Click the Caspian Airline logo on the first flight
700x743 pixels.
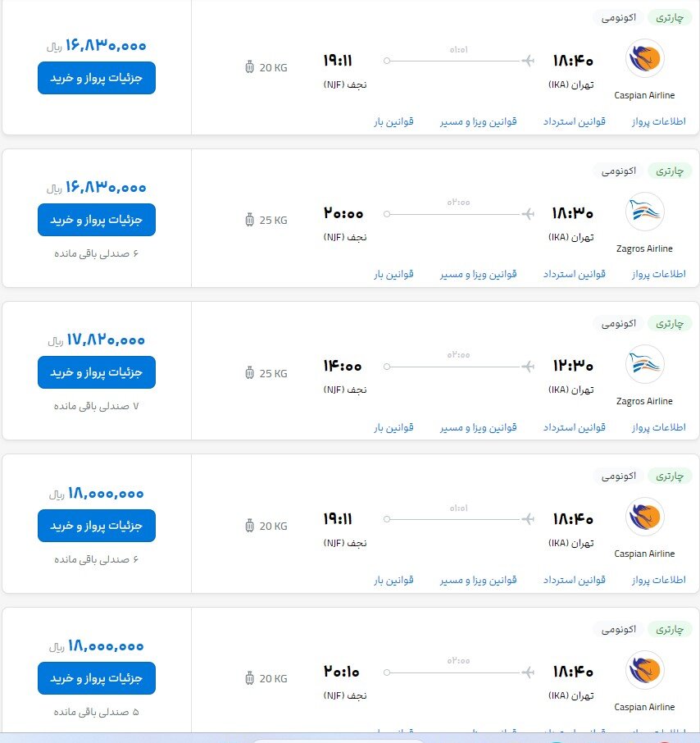click(644, 59)
